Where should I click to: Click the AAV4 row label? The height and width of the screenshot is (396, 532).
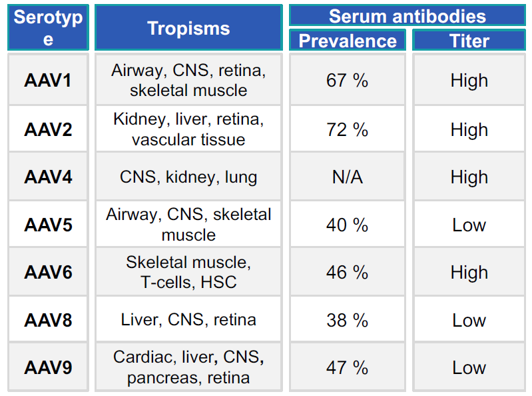tap(48, 177)
